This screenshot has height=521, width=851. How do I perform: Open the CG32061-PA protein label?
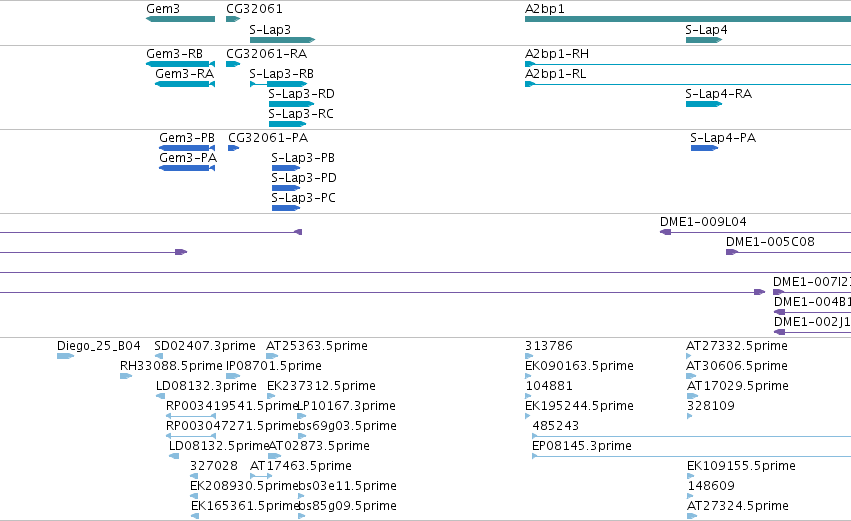[268, 138]
